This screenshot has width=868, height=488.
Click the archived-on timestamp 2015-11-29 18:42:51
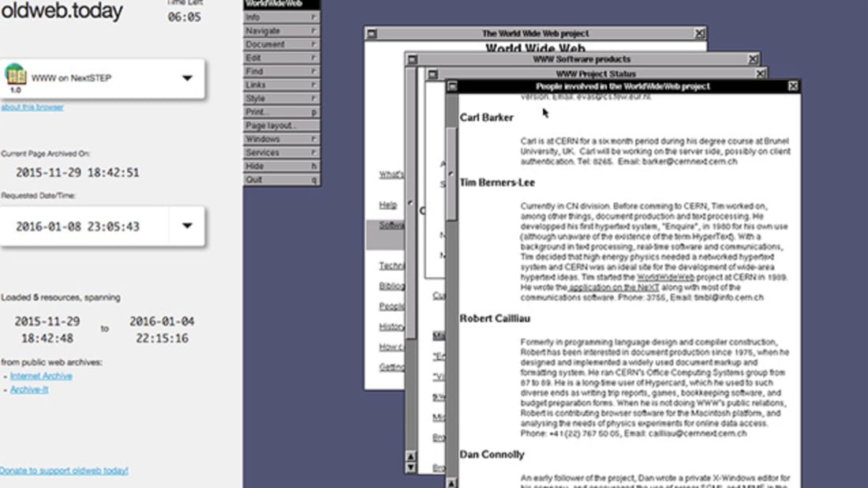click(x=77, y=173)
